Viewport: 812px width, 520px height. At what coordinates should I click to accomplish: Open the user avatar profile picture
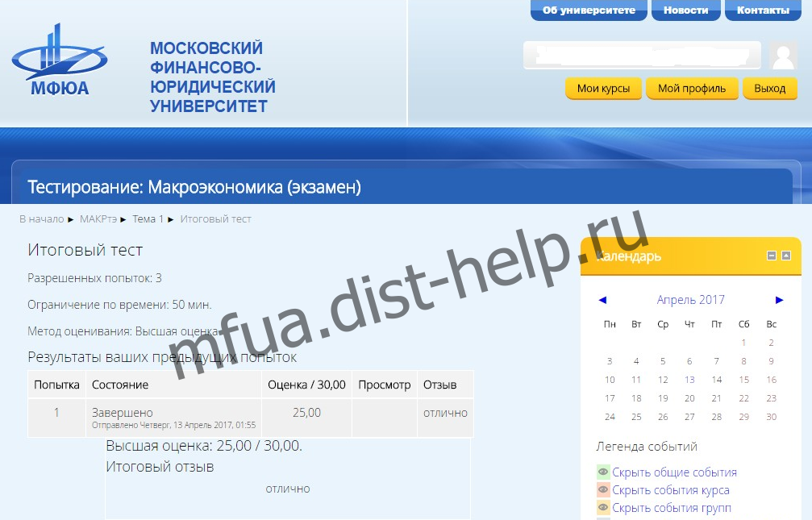point(783,56)
